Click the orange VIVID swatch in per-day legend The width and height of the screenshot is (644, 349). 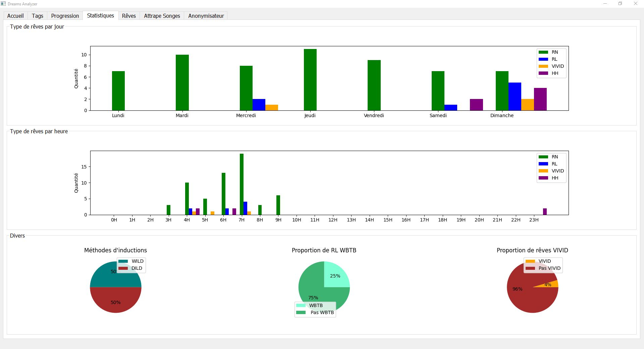click(x=543, y=66)
